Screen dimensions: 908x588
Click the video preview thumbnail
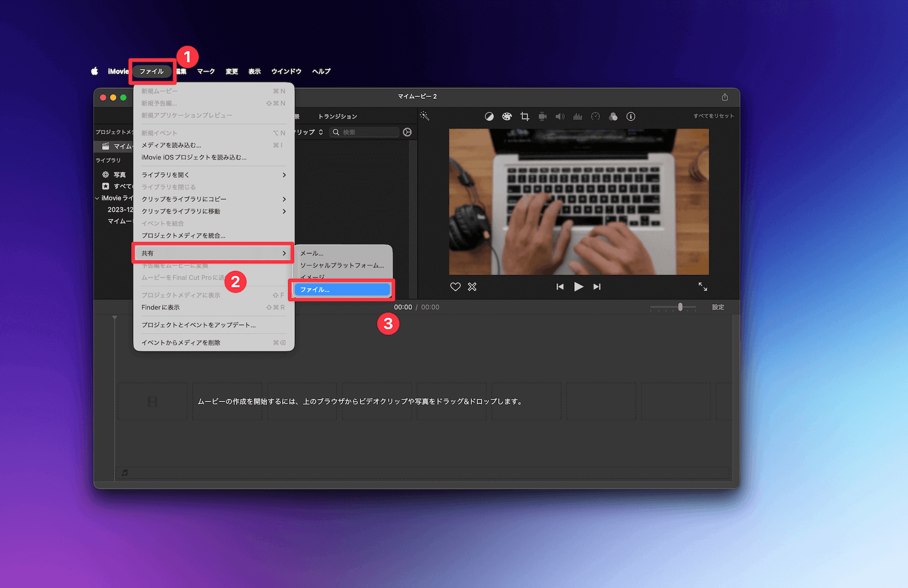pyautogui.click(x=579, y=201)
